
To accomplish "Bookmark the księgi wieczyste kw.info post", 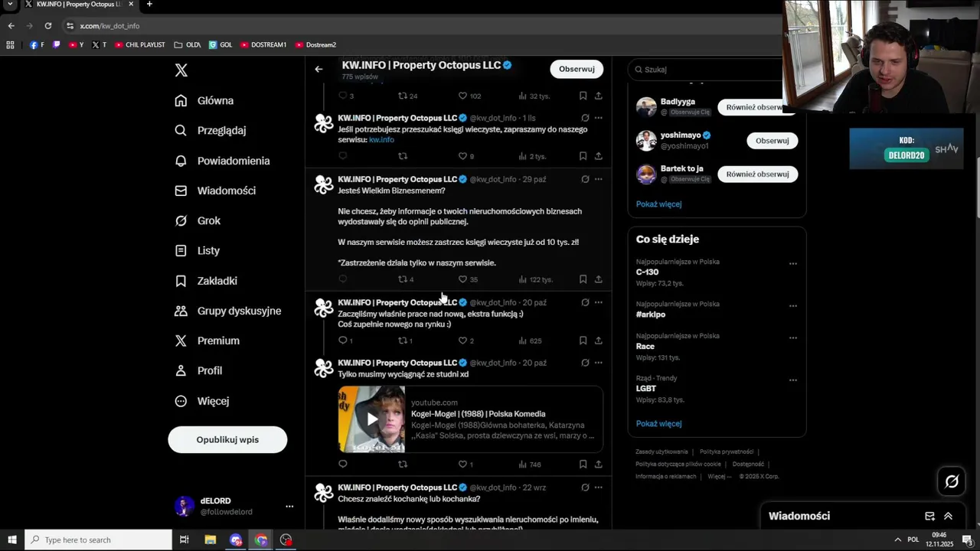I will coord(583,156).
